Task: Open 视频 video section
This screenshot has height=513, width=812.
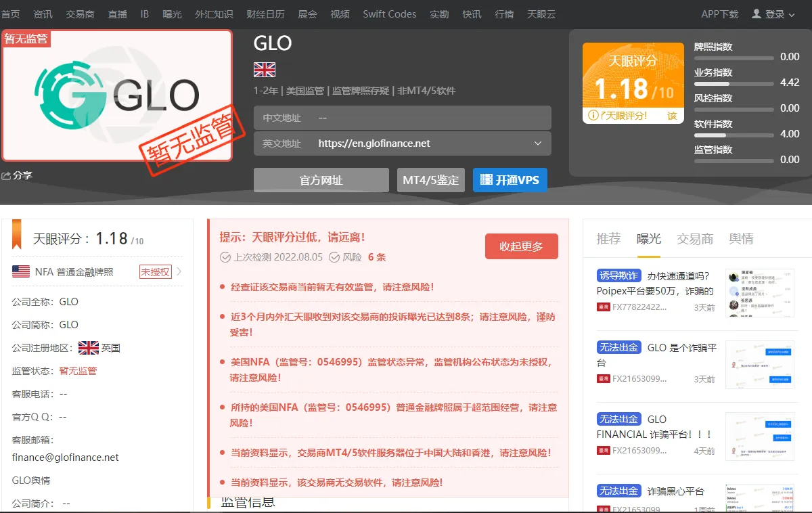Action: [340, 14]
